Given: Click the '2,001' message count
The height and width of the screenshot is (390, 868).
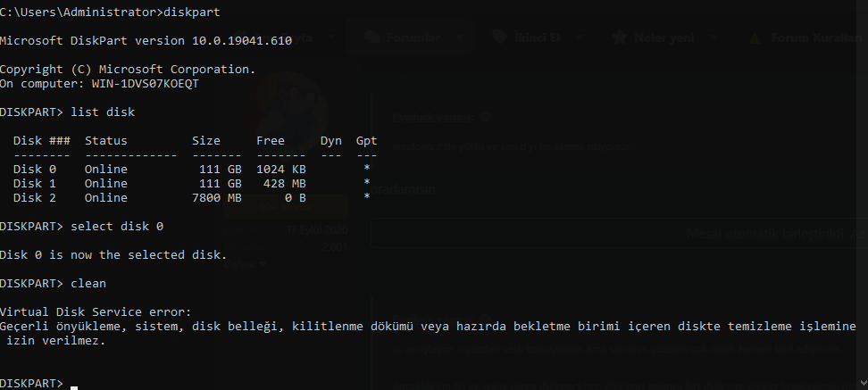Looking at the screenshot, I should pyautogui.click(x=335, y=247).
